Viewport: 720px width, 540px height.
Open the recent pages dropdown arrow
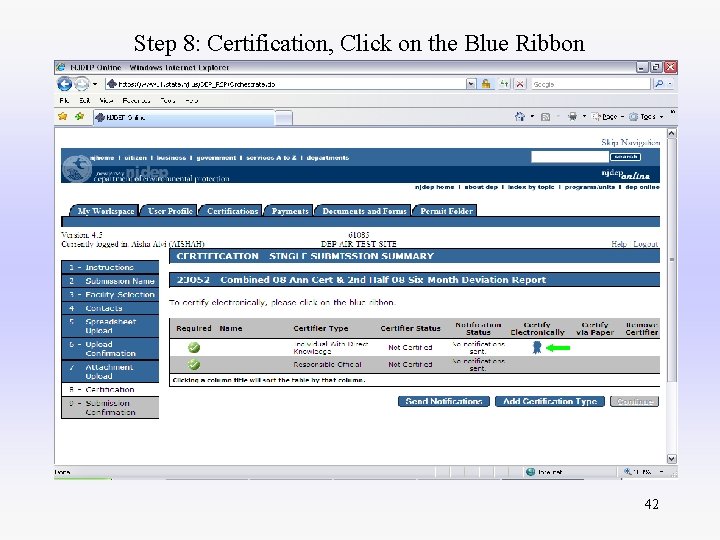[95, 84]
